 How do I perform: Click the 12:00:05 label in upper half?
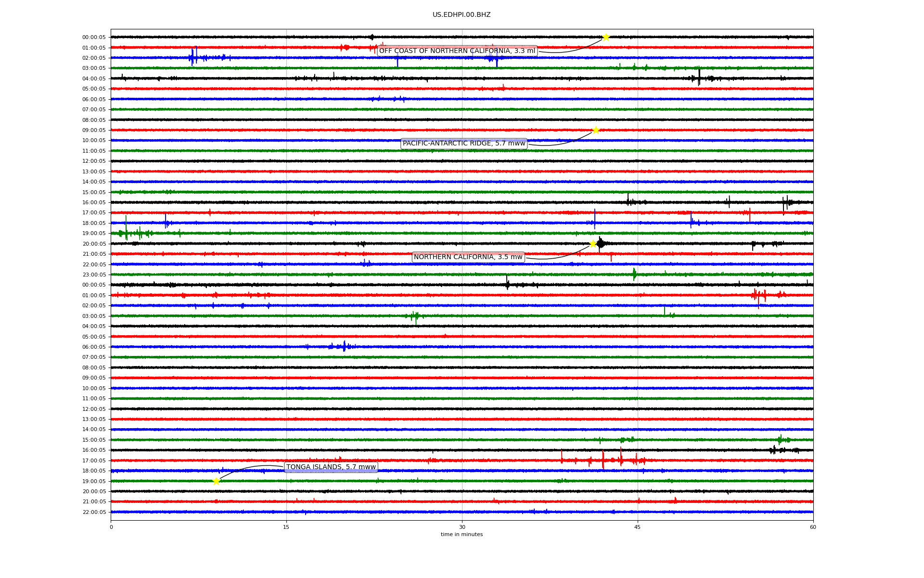tap(94, 161)
